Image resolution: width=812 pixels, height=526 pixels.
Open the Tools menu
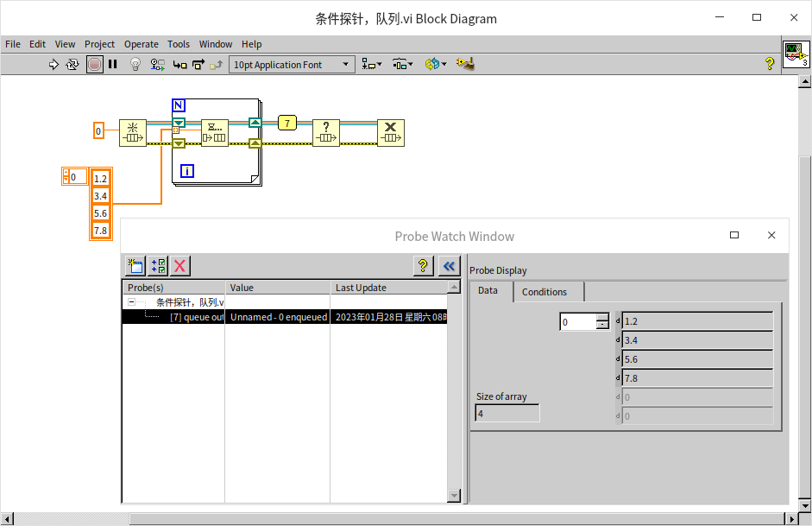pyautogui.click(x=179, y=44)
